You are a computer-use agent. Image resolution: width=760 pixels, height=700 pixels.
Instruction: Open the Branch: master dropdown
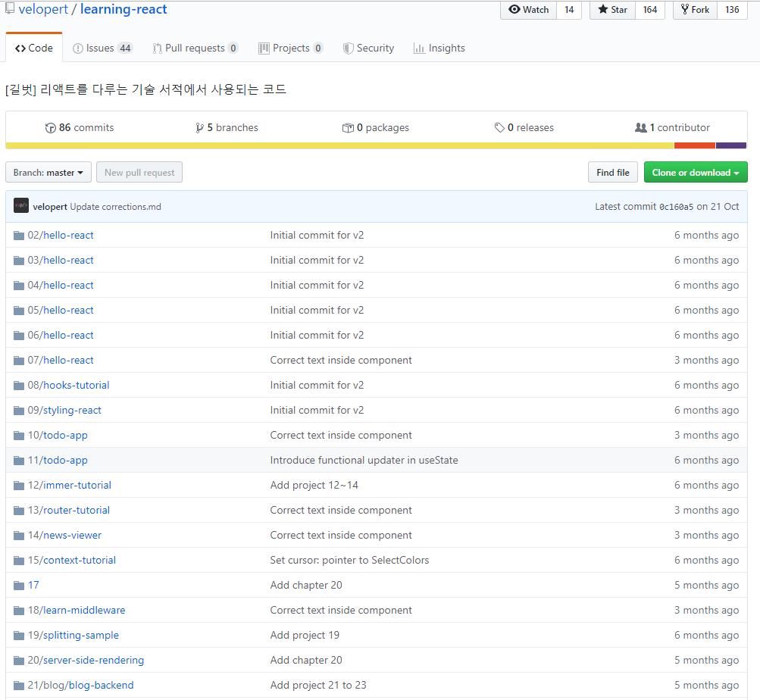pos(48,173)
